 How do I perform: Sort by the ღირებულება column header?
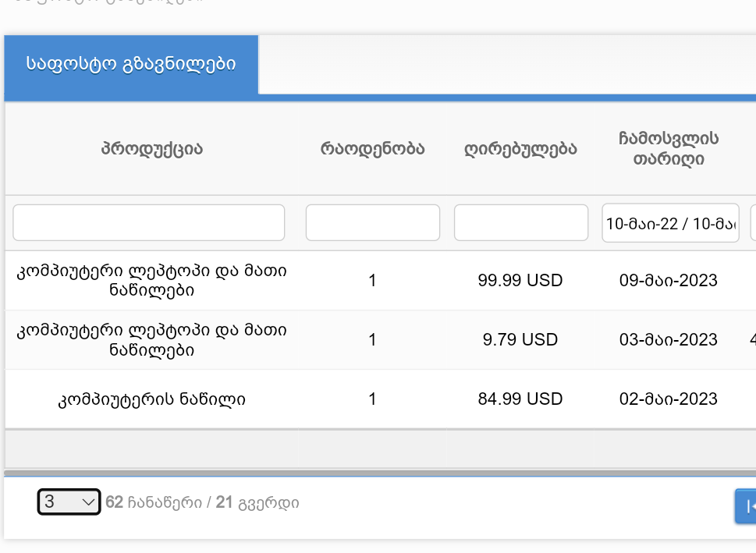(x=520, y=148)
